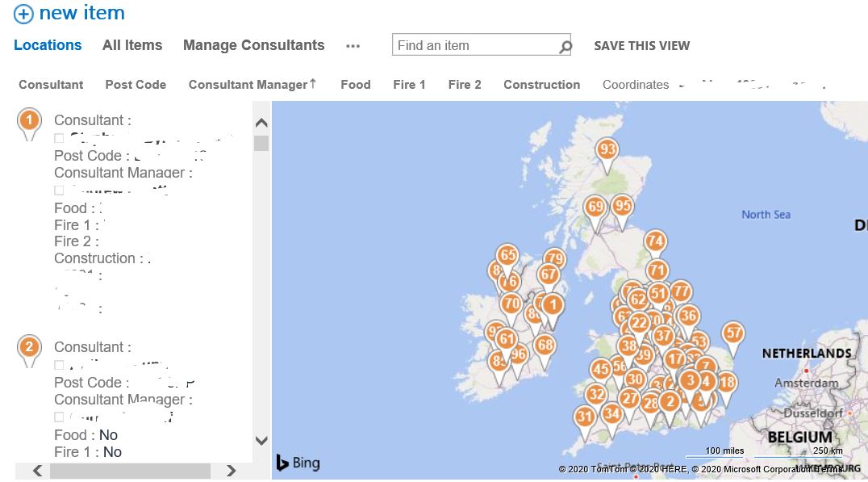Screen dimensions: 868x482
Task: Tick checkbox under second Consultant label
Action: point(59,365)
